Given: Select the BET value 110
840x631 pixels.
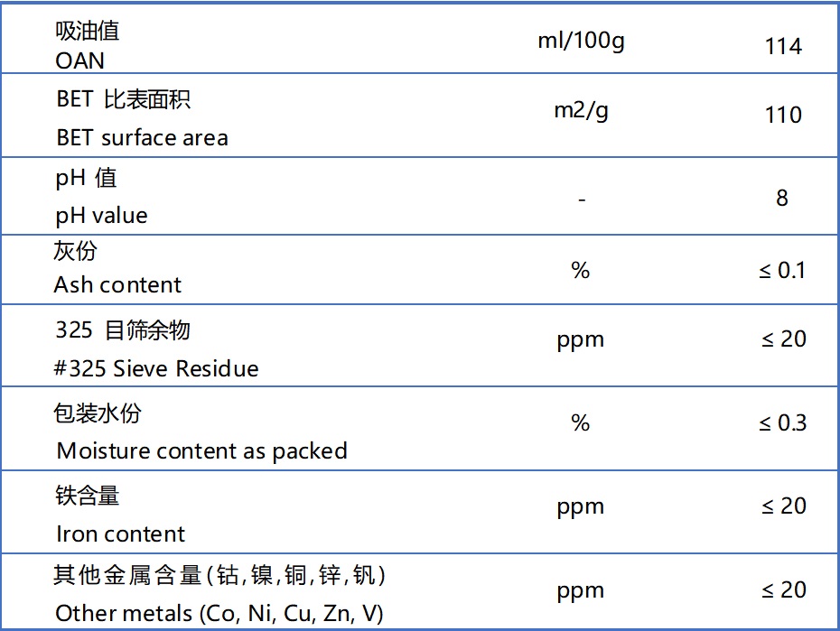Looking at the screenshot, I should pos(782,115).
